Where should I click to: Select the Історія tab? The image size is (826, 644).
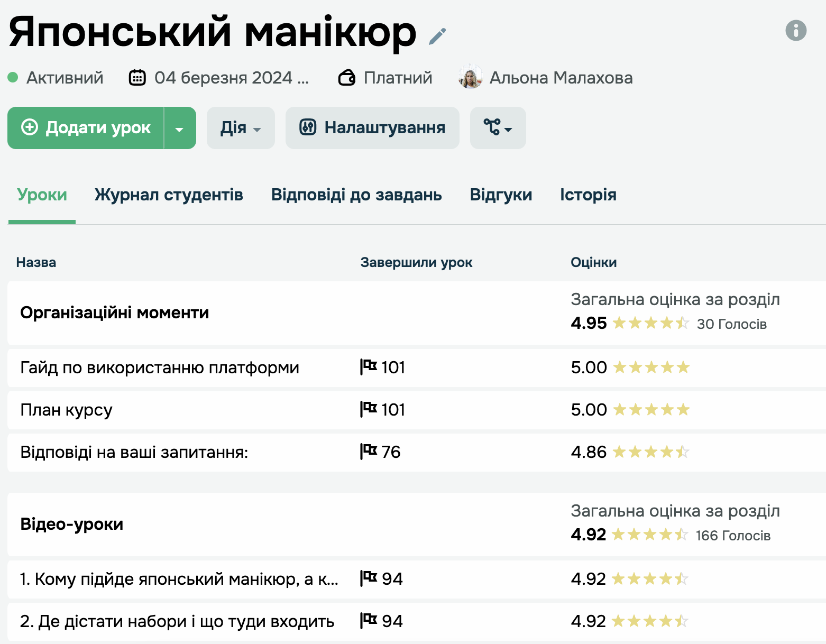(588, 195)
